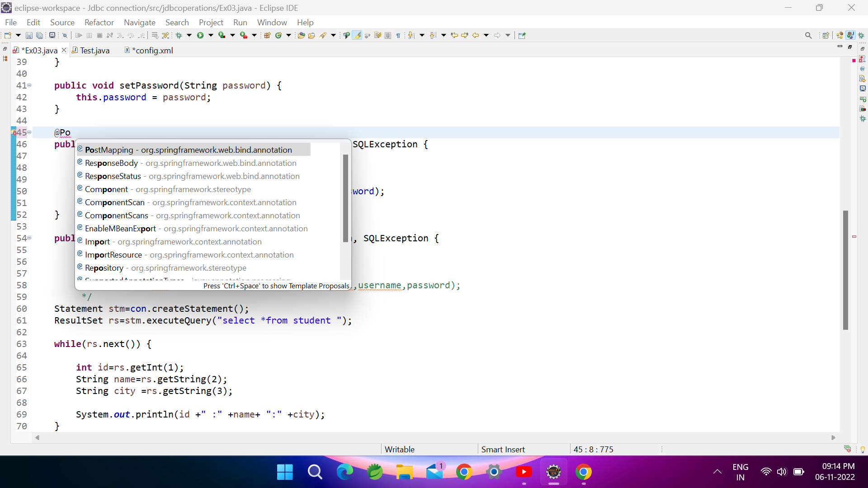The height and width of the screenshot is (488, 868).
Task: Click the Project menu item
Action: 211,22
